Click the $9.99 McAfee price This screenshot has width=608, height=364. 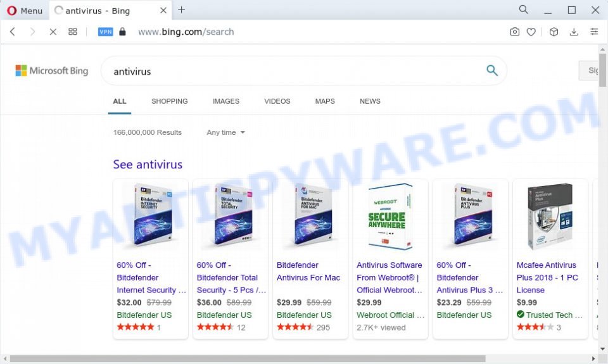click(x=527, y=303)
